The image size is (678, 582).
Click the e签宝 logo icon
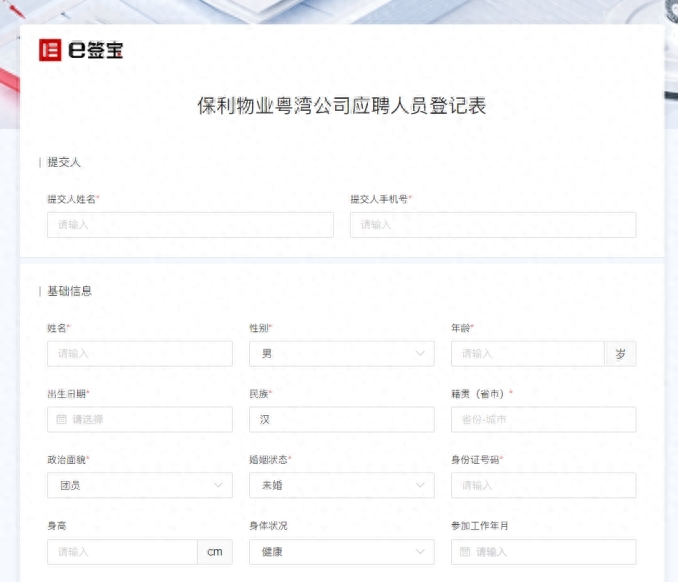[x=50, y=50]
